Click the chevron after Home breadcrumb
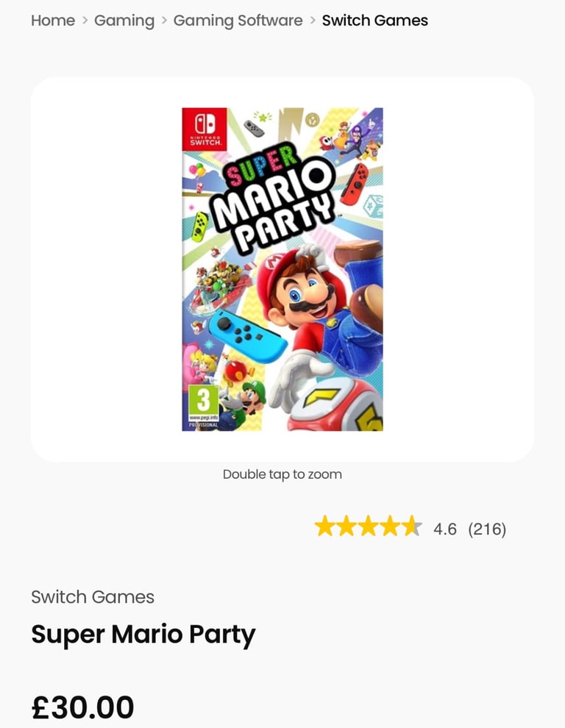565x728 pixels. [85, 20]
